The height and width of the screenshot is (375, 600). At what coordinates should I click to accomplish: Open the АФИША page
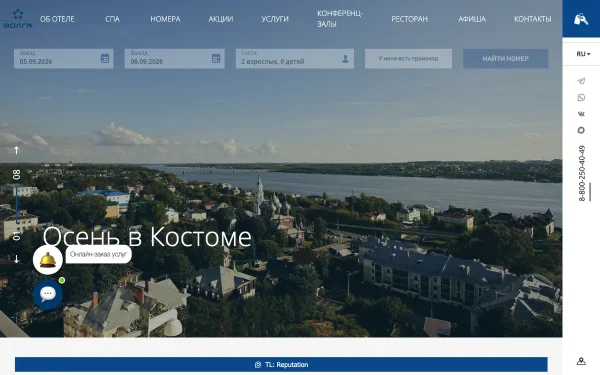click(472, 19)
